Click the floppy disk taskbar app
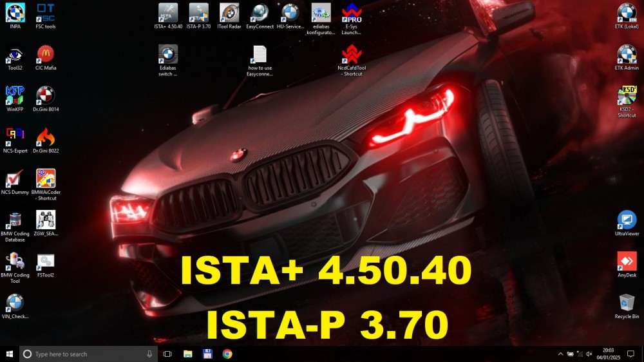This screenshot has width=644, height=362. click(x=207, y=354)
